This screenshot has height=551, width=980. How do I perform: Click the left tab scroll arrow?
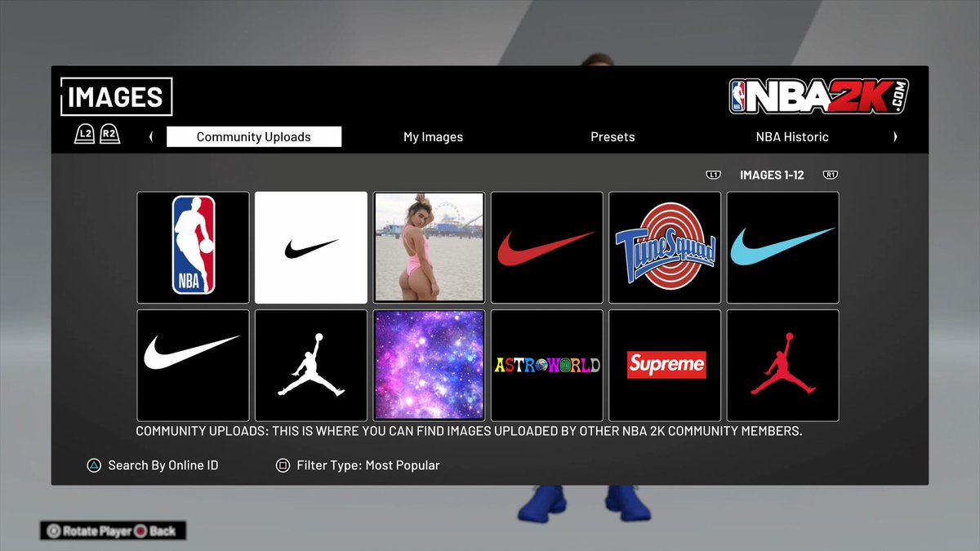point(151,137)
